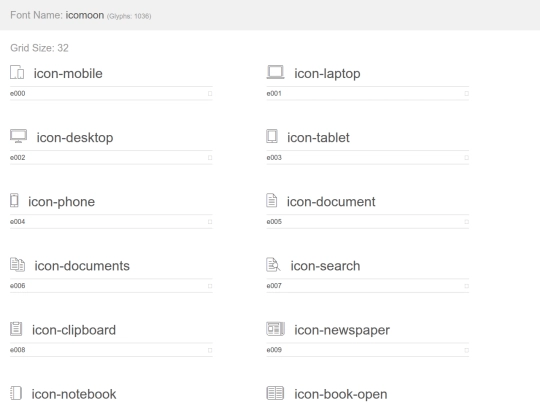Click the small character box beside e009

pyautogui.click(x=466, y=350)
